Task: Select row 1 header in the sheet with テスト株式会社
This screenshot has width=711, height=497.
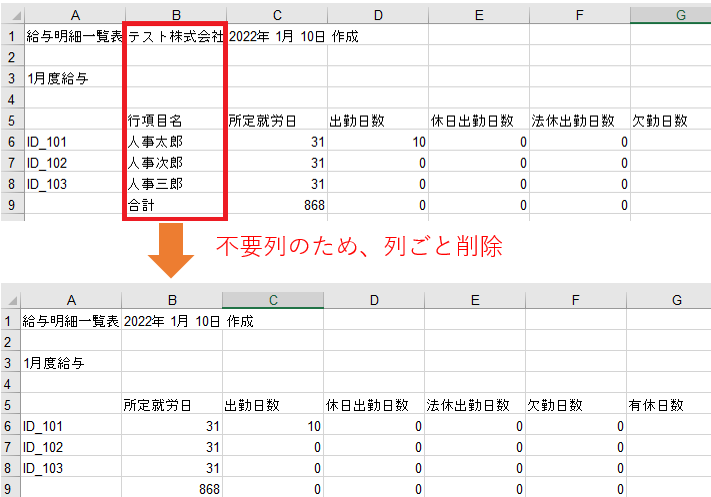Action: pos(12,36)
